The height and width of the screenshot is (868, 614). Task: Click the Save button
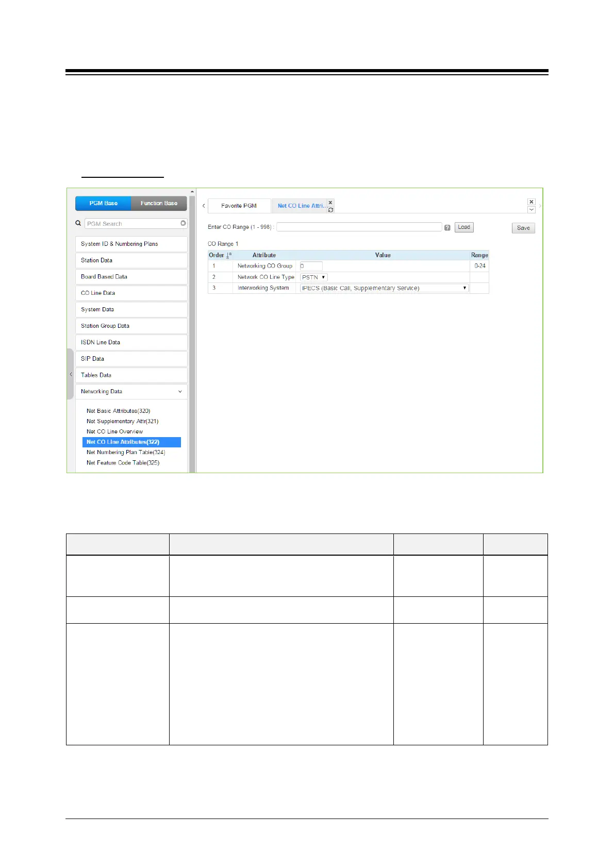(523, 228)
